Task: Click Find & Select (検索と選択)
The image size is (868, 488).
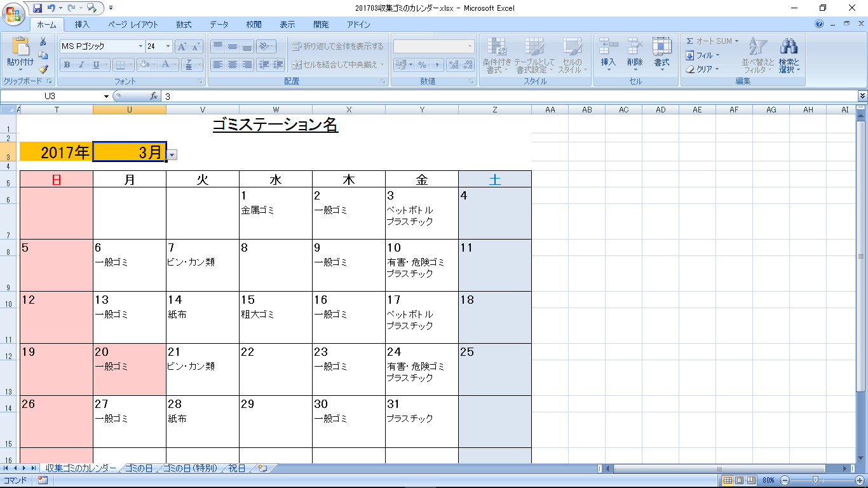Action: [x=789, y=55]
